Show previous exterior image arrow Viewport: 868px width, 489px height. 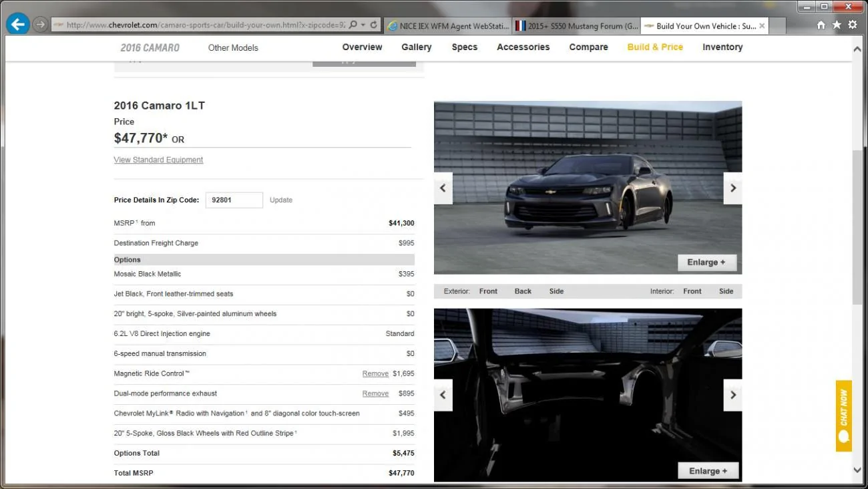[443, 188]
